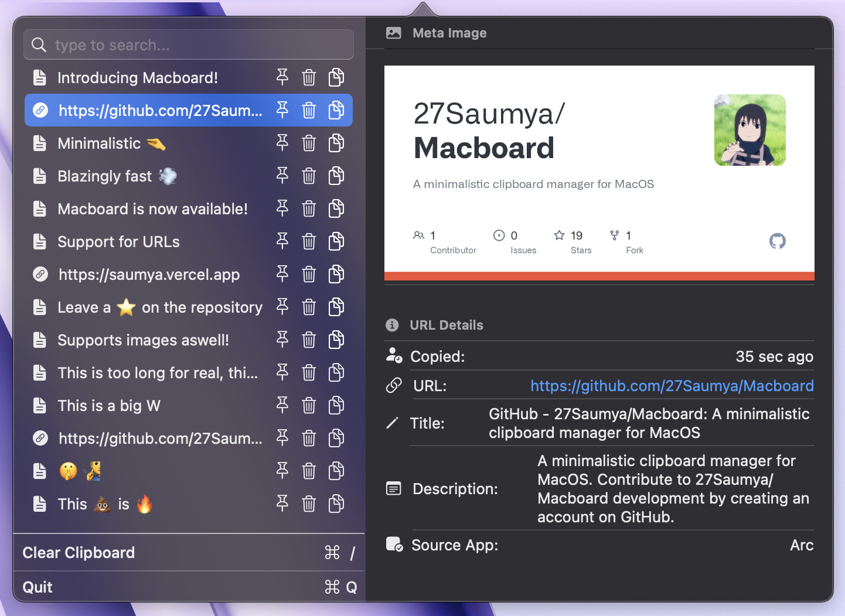Pin "Leave a star on the repository" entry
This screenshot has width=845, height=616.
(x=282, y=307)
